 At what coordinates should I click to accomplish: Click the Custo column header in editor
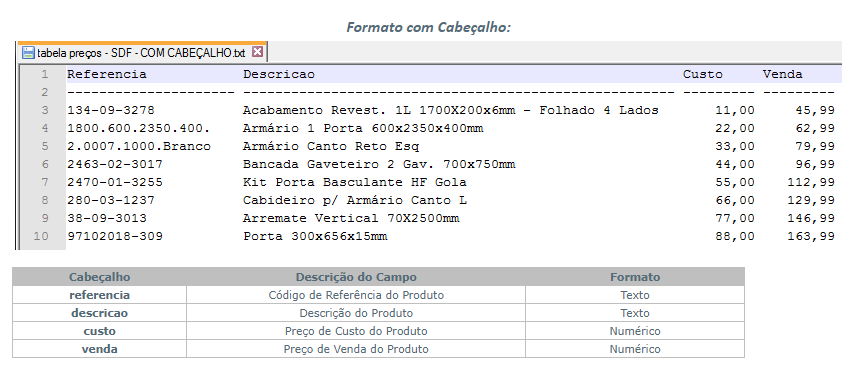click(x=702, y=74)
